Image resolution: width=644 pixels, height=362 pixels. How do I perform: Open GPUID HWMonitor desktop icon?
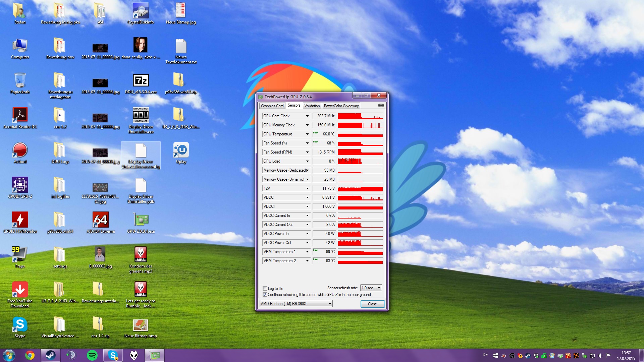20,220
